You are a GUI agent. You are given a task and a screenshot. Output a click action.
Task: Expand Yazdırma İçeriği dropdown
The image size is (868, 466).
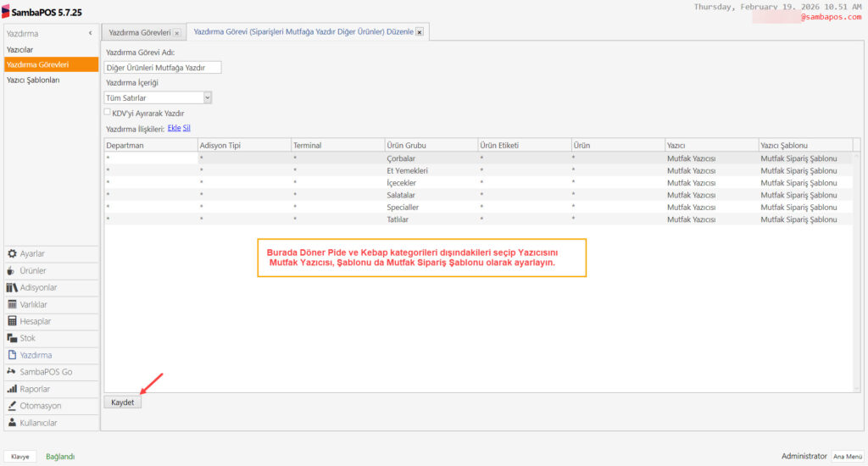point(208,97)
